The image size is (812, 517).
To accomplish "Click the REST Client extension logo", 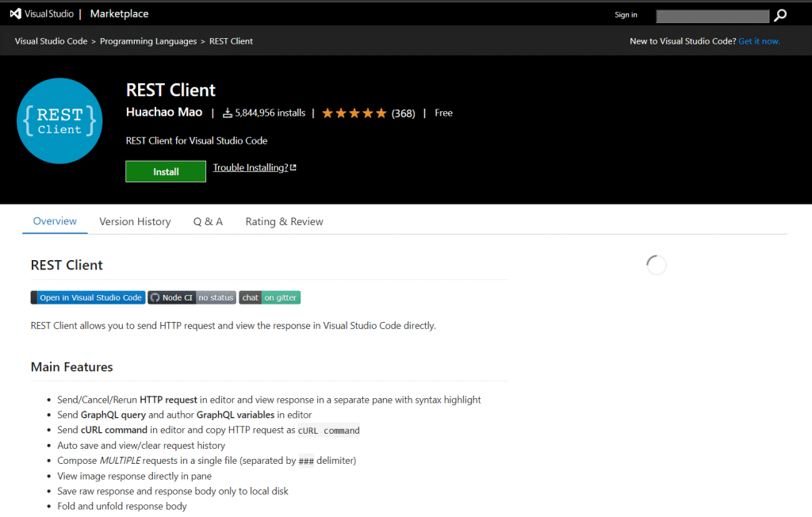I will [x=59, y=121].
